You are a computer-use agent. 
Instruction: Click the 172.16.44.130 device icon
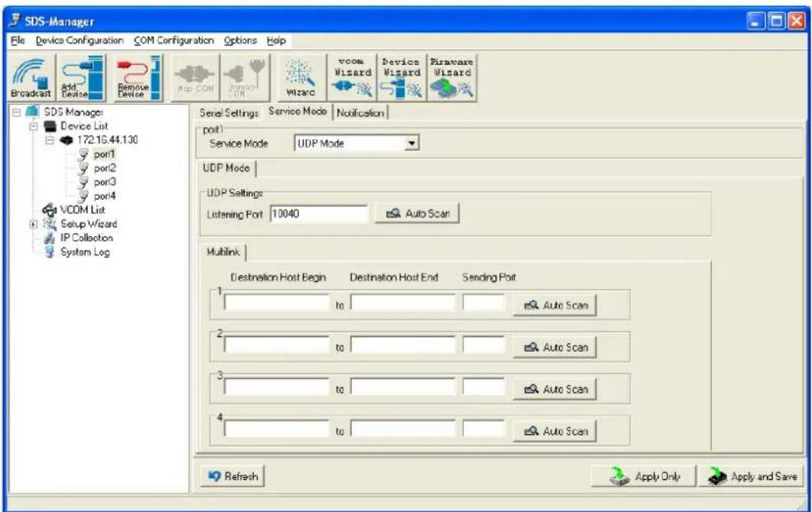67,140
